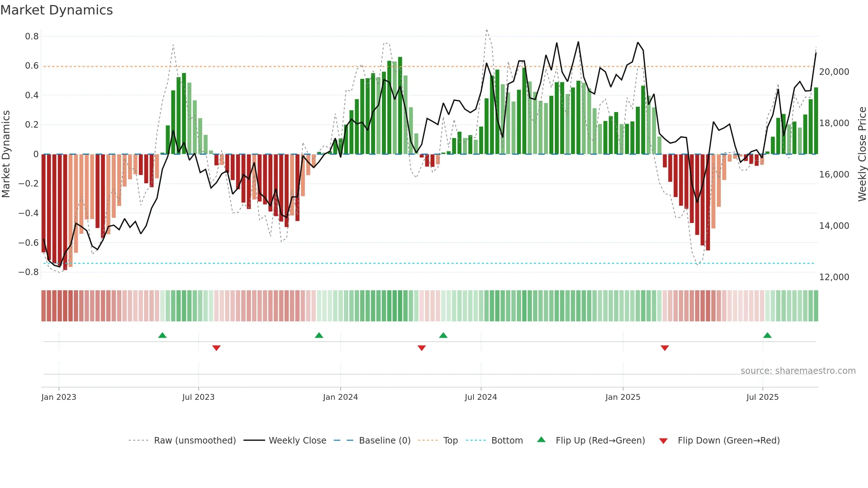Toggle the Weekly Close legend entry

[285, 440]
